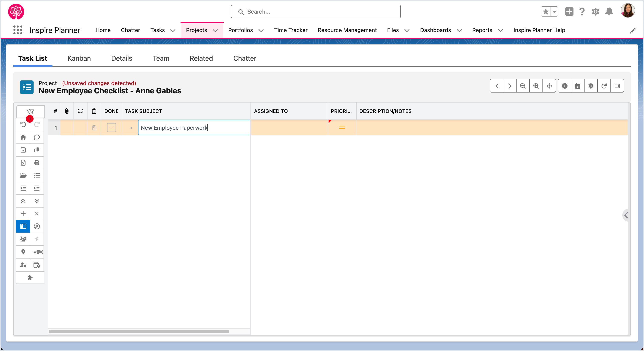Viewport: 644px width, 351px height.
Task: Click the user clock icon
Action: pyautogui.click(x=23, y=265)
